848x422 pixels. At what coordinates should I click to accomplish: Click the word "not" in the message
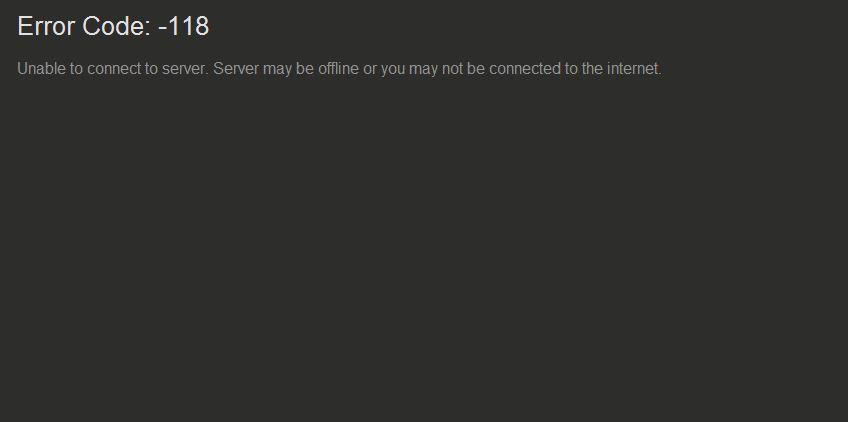[453, 69]
